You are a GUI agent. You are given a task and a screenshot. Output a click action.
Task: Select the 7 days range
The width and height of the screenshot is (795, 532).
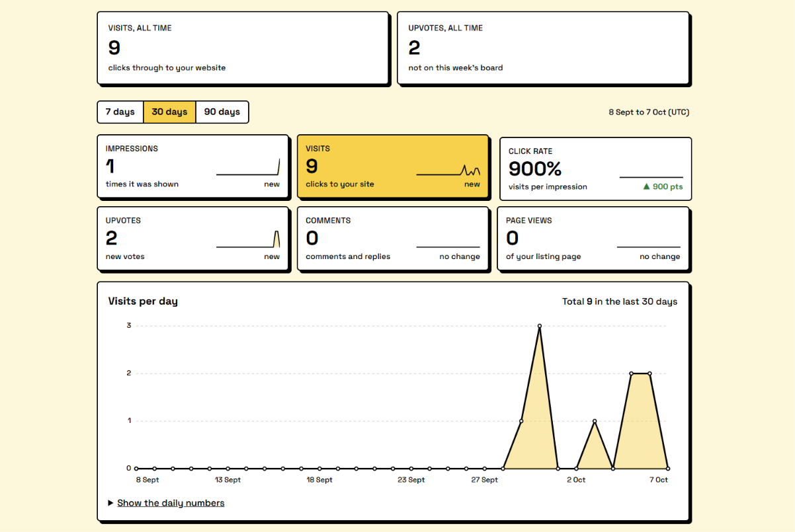[x=120, y=112]
